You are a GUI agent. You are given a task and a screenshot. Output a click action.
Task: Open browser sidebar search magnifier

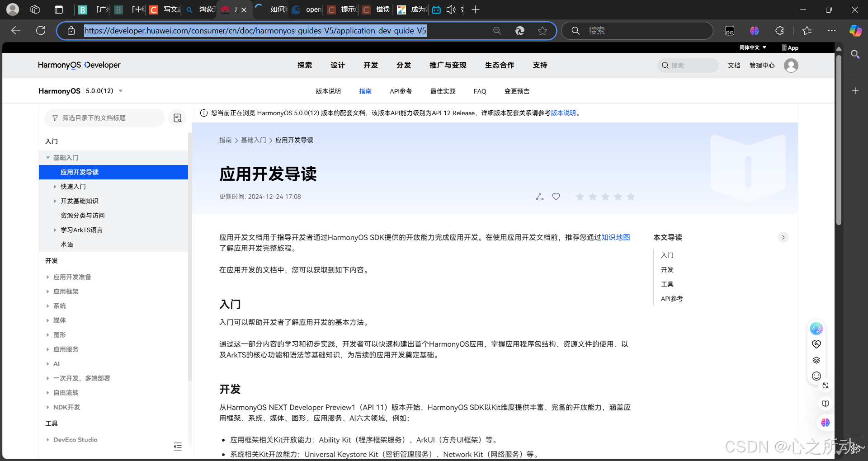coord(855,55)
